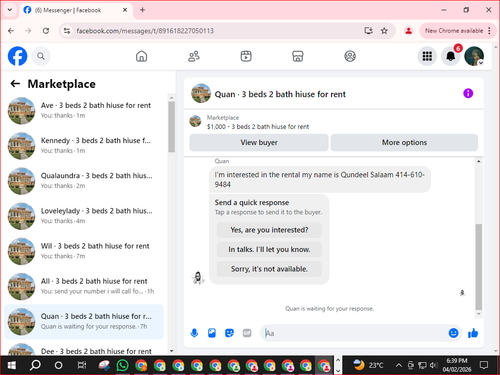Click the chat title 'Quan · 3 beds 2 bath hiuse for rent'

point(280,94)
